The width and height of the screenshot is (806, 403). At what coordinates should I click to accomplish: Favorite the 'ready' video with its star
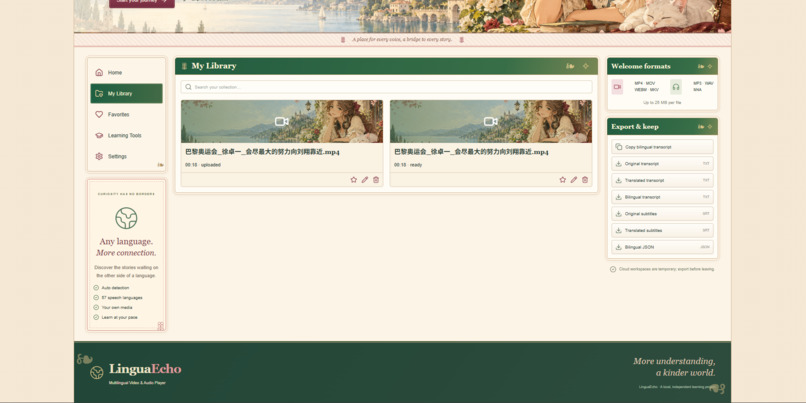point(562,179)
